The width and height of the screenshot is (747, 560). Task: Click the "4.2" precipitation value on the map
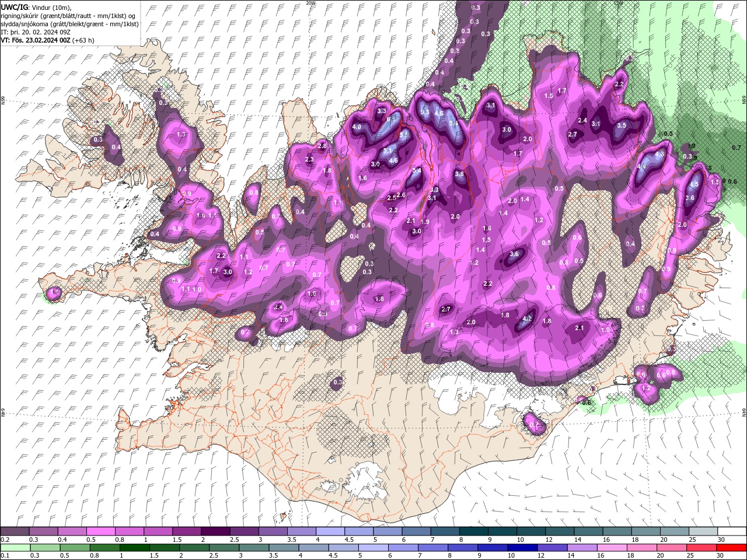[x=527, y=319]
